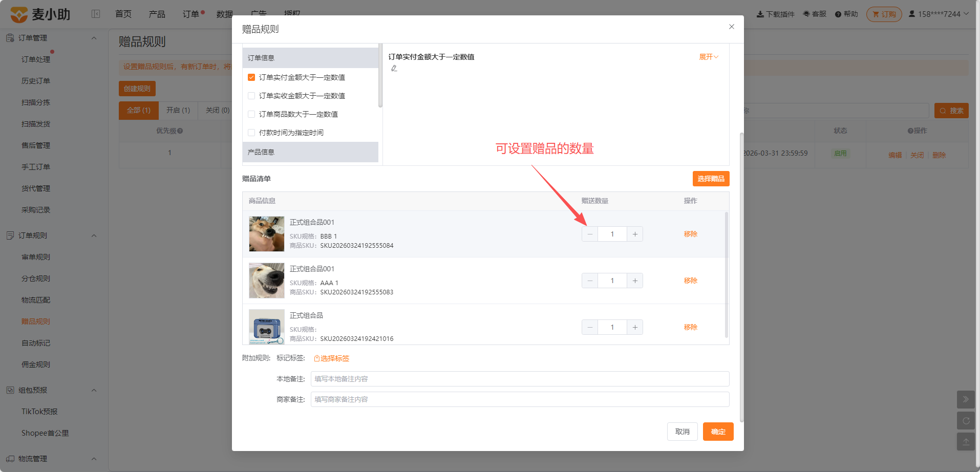
Task: Select 订单 in the top navigation
Action: coord(191,14)
